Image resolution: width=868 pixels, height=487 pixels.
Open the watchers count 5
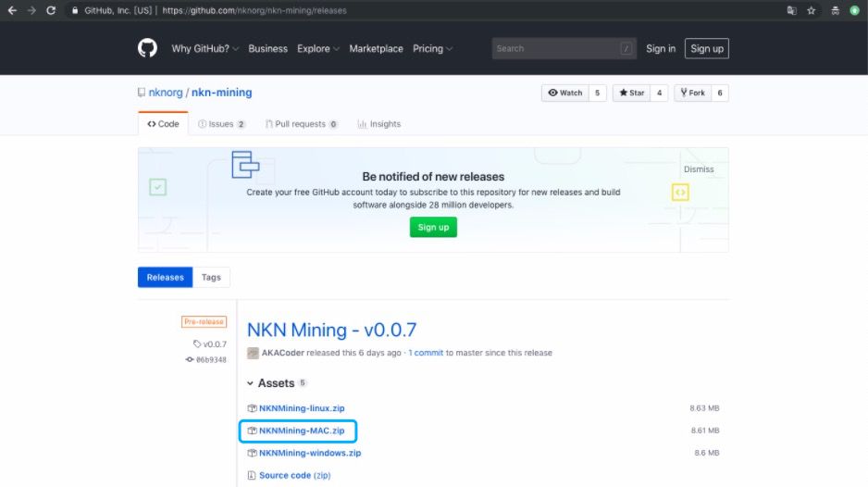[597, 94]
